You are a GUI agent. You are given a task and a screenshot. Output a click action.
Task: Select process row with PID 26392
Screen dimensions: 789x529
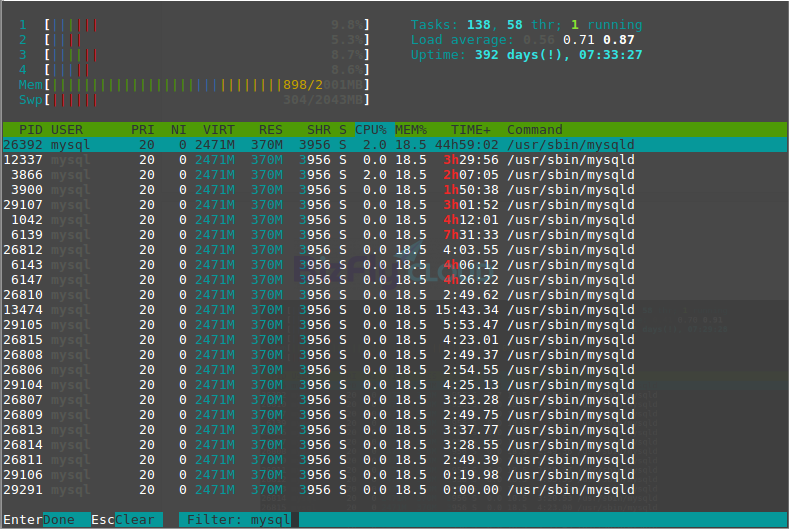[394, 145]
